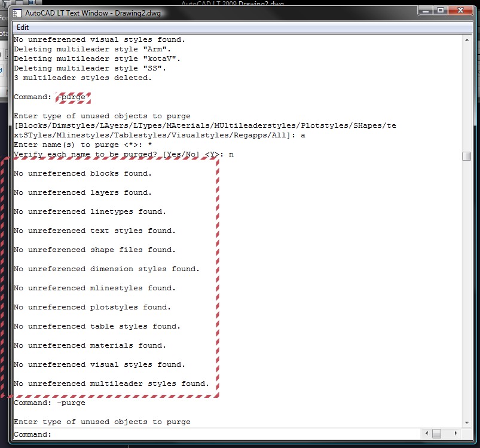Viewport: 480px width, 448px height.
Task: Click the horizontal scrollbar left arrow
Action: (x=427, y=433)
